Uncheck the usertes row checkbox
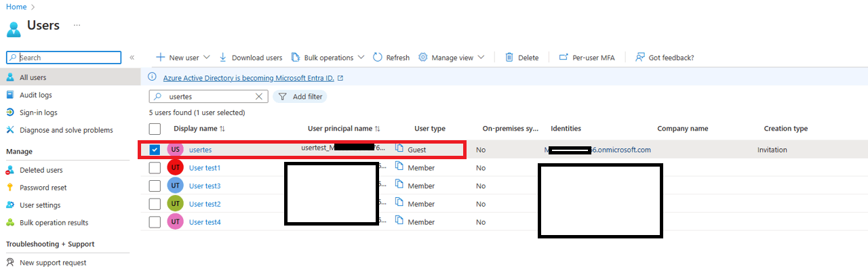The height and width of the screenshot is (275, 868). pos(155,149)
